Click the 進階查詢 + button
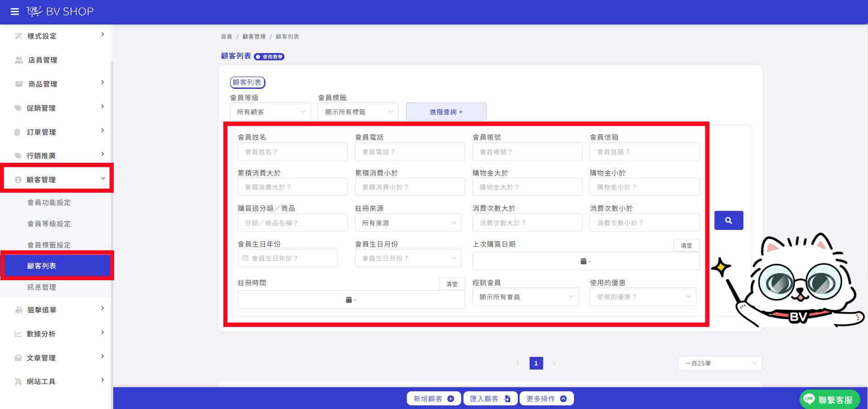868x409 pixels. [446, 112]
